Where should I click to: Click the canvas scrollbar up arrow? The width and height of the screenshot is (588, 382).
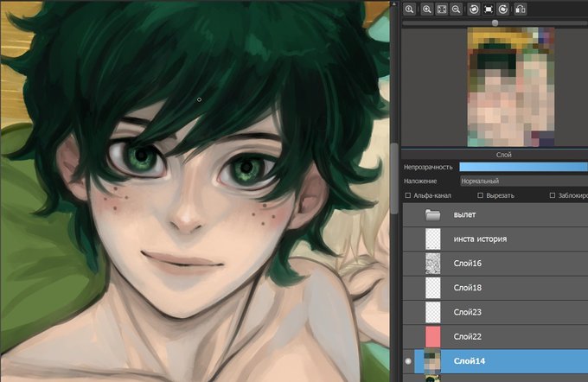(x=394, y=3)
